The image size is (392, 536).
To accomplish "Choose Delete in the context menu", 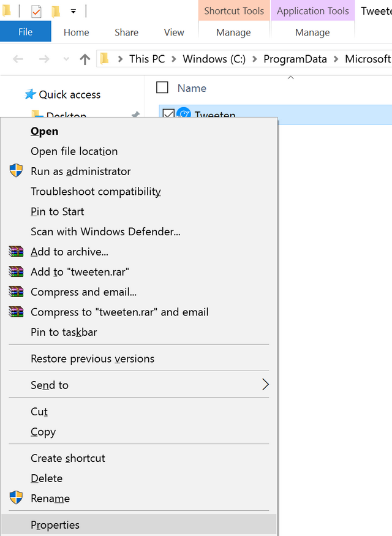I will [139, 478].
